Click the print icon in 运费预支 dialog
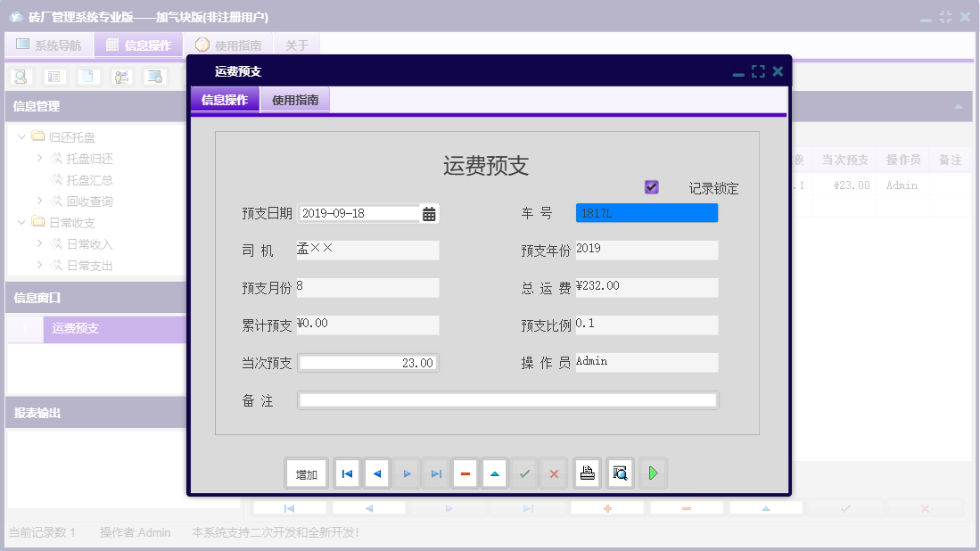This screenshot has width=980, height=551. (587, 473)
